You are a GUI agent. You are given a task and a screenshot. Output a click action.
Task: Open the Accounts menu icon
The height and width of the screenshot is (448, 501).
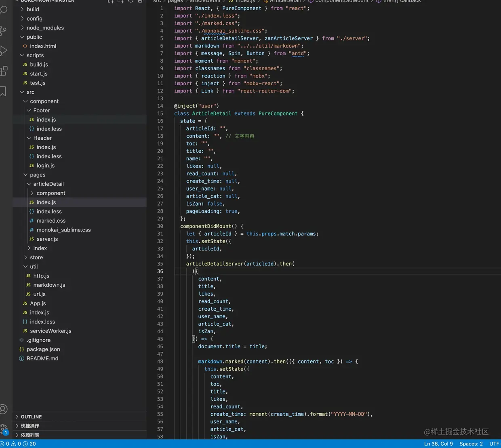(x=4, y=409)
